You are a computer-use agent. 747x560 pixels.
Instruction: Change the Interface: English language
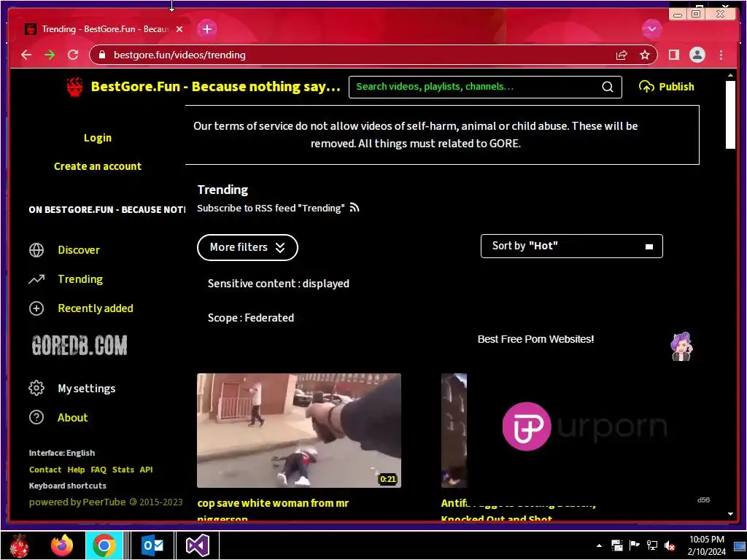(x=61, y=453)
